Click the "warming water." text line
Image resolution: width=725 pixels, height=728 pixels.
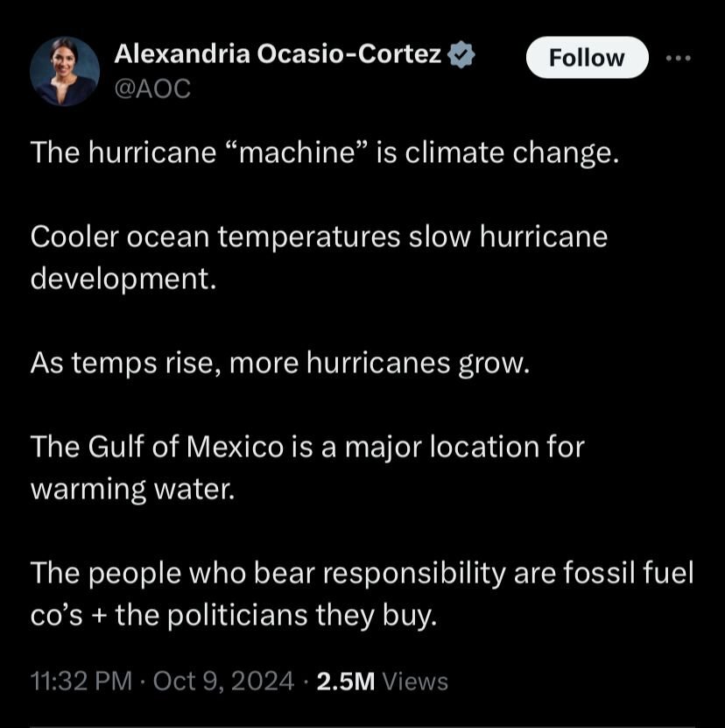[x=133, y=488]
